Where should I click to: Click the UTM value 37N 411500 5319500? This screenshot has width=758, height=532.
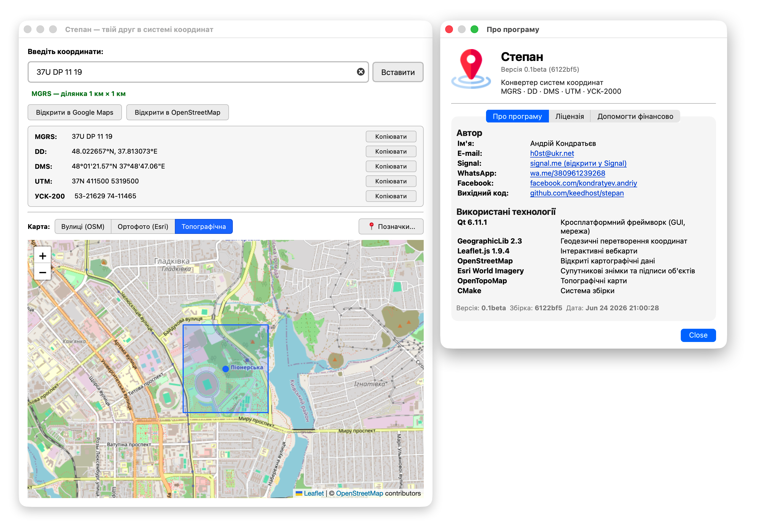click(105, 181)
